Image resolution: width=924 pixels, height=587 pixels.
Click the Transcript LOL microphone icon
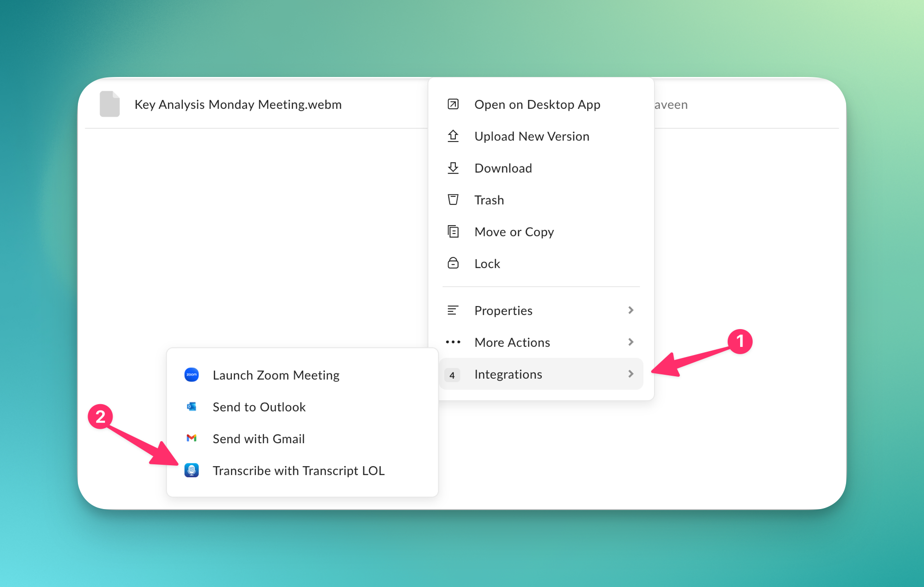192,470
